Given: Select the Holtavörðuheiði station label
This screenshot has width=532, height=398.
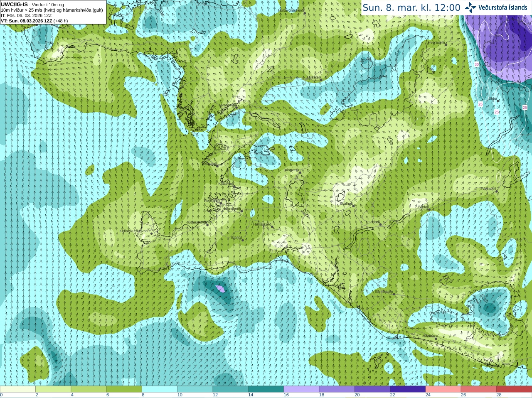Looking at the screenshot, I should [x=291, y=10].
